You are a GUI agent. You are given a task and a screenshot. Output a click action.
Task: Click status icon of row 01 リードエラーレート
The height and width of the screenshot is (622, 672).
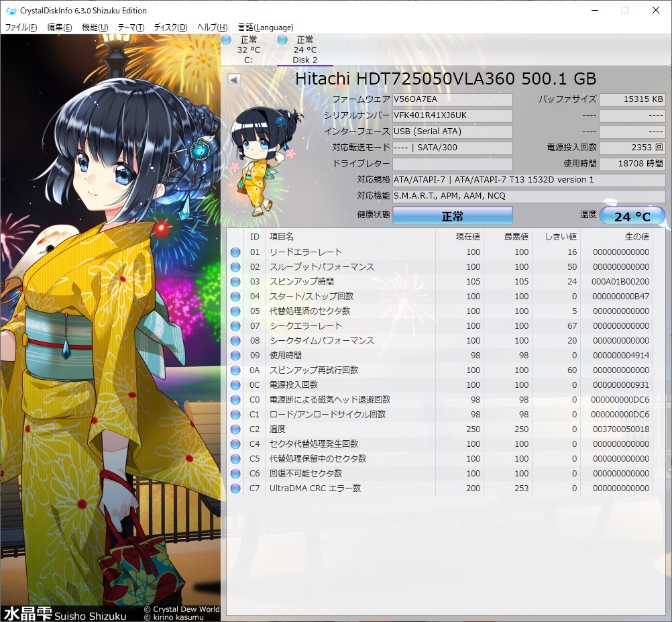235,252
